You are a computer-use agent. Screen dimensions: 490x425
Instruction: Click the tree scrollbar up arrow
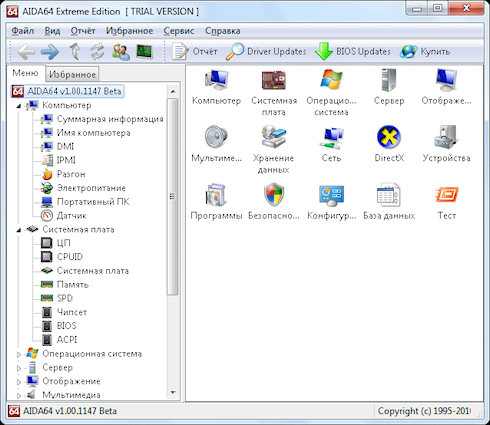173,91
